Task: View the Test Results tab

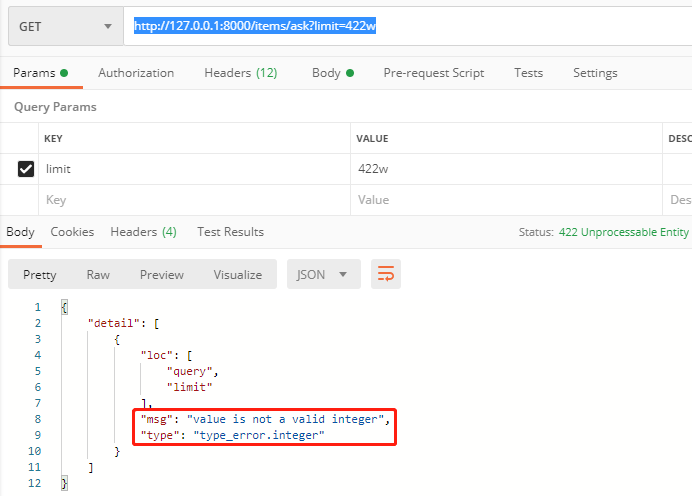Action: pyautogui.click(x=230, y=231)
